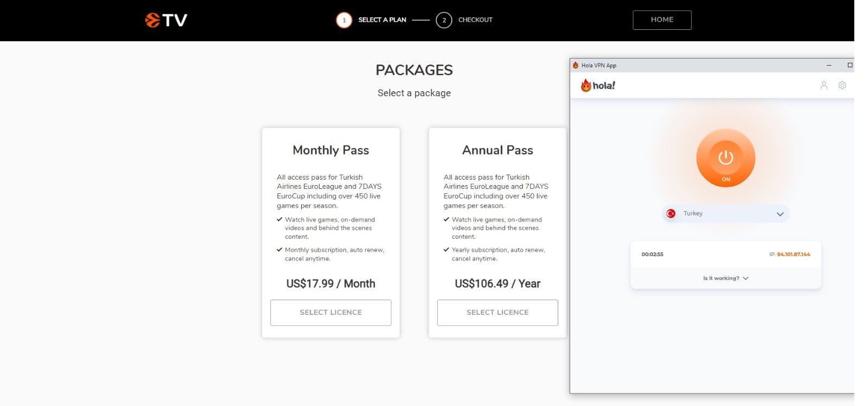Click the HOME button
Viewport: 868px width, 406px height.
coord(662,20)
